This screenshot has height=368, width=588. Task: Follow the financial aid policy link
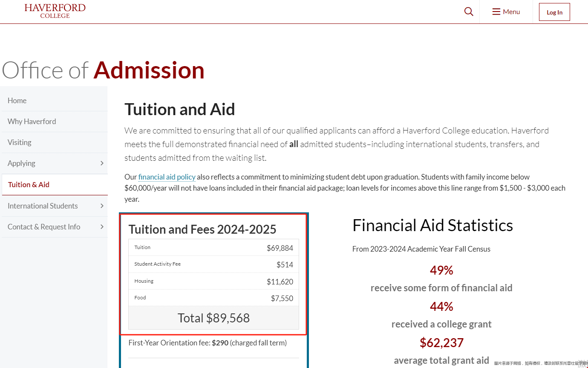[167, 177]
